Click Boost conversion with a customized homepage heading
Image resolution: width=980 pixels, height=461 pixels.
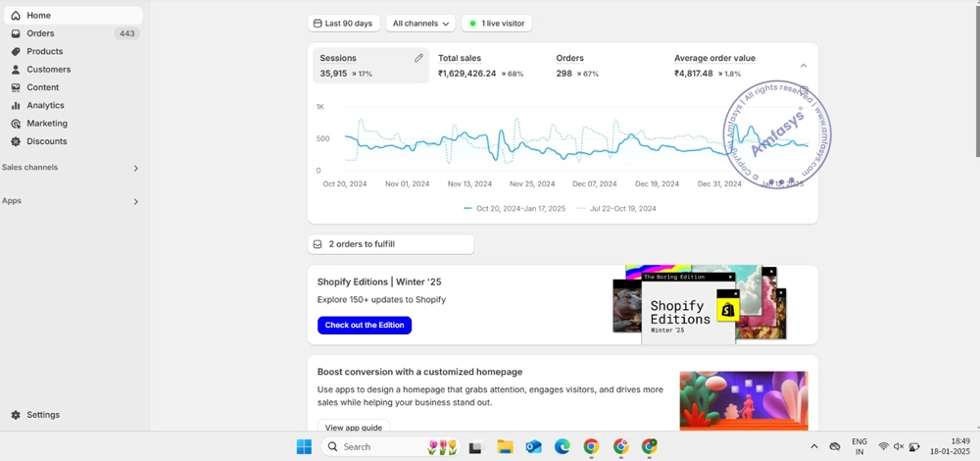click(x=420, y=372)
